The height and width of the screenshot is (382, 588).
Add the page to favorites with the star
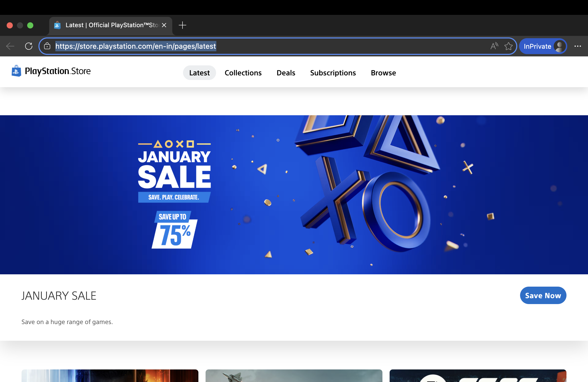[x=508, y=46]
